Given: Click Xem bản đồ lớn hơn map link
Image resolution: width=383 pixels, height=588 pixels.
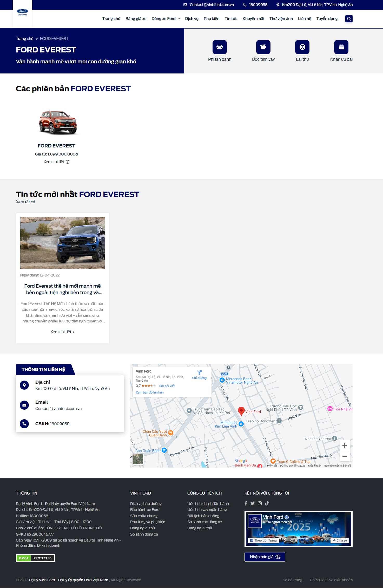Looking at the screenshot, I should click(x=150, y=393).
